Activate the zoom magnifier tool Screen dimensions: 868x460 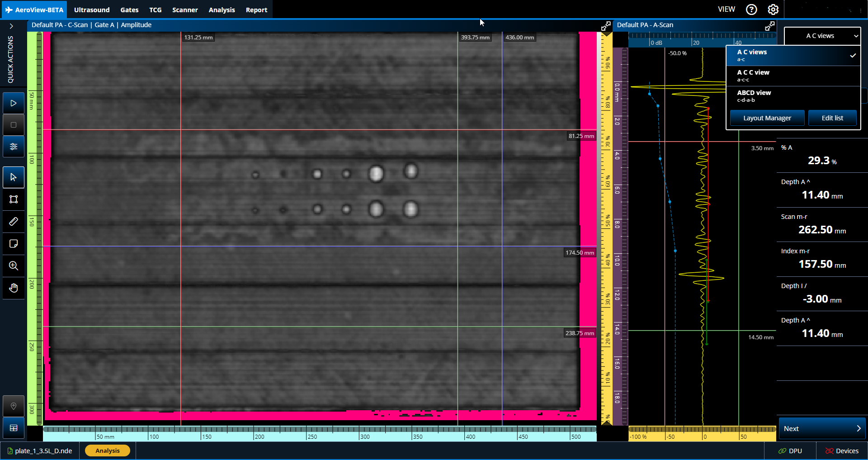(14, 266)
